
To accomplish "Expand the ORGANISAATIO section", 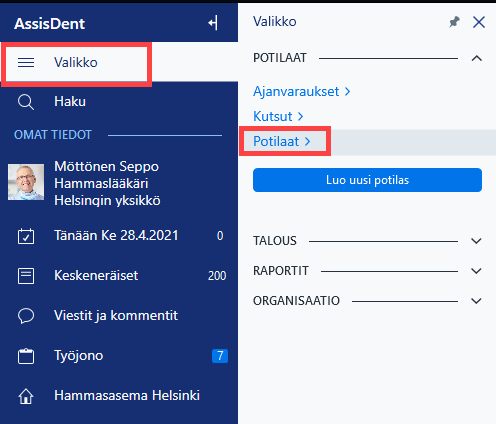I will point(477,301).
